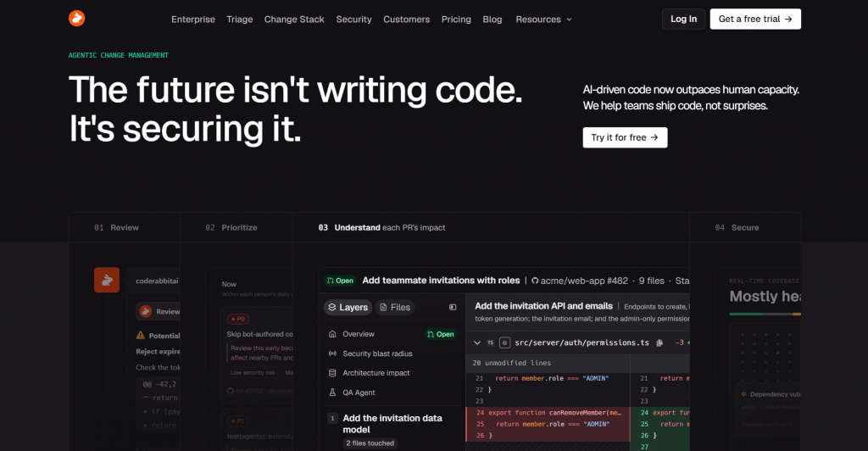Click the orange rabbit avatar beside coderabbitai
868x451 pixels.
click(x=107, y=280)
